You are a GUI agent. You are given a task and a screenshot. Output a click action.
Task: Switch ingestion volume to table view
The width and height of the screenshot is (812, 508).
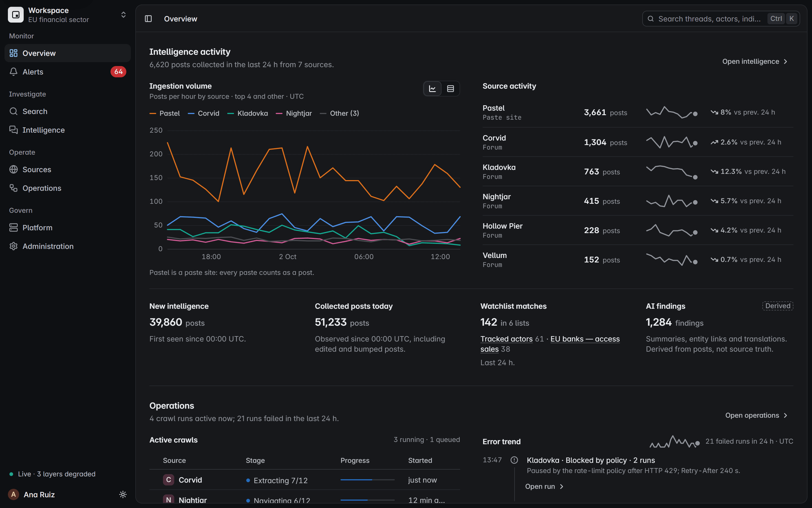[x=451, y=89]
